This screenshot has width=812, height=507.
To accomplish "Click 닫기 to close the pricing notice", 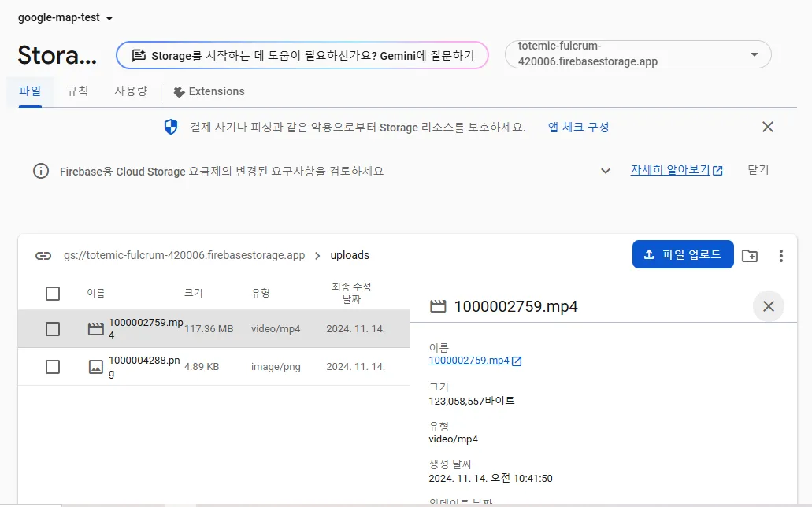I will tap(758, 170).
